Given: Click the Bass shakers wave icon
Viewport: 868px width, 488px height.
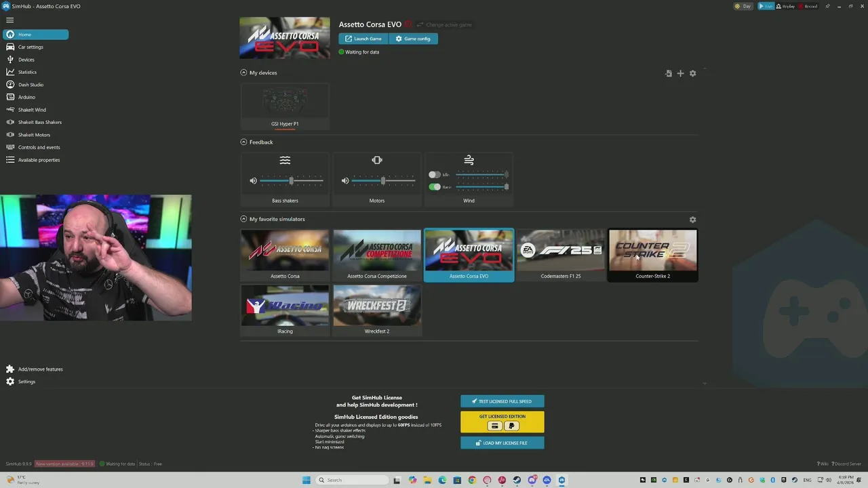Looking at the screenshot, I should click(285, 161).
